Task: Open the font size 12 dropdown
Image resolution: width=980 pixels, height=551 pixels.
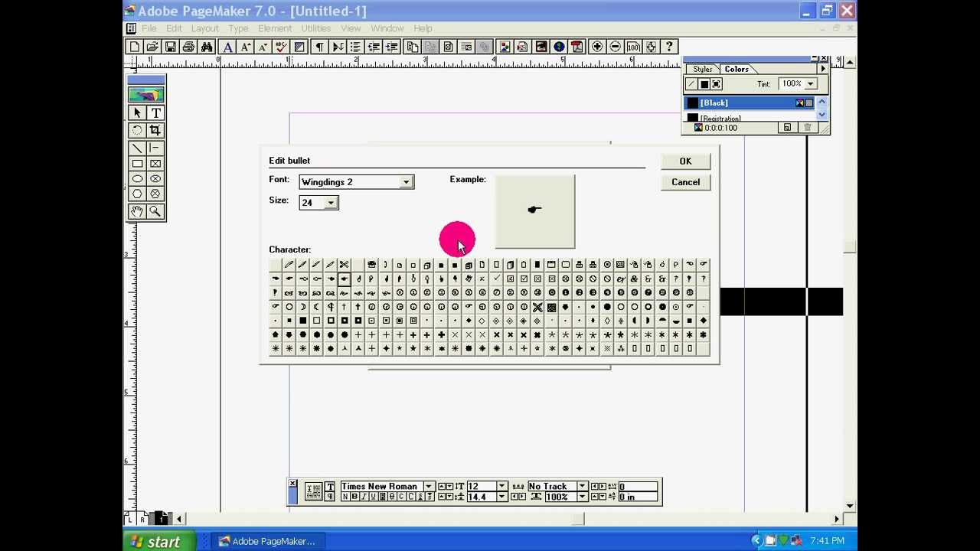Action: click(x=502, y=487)
